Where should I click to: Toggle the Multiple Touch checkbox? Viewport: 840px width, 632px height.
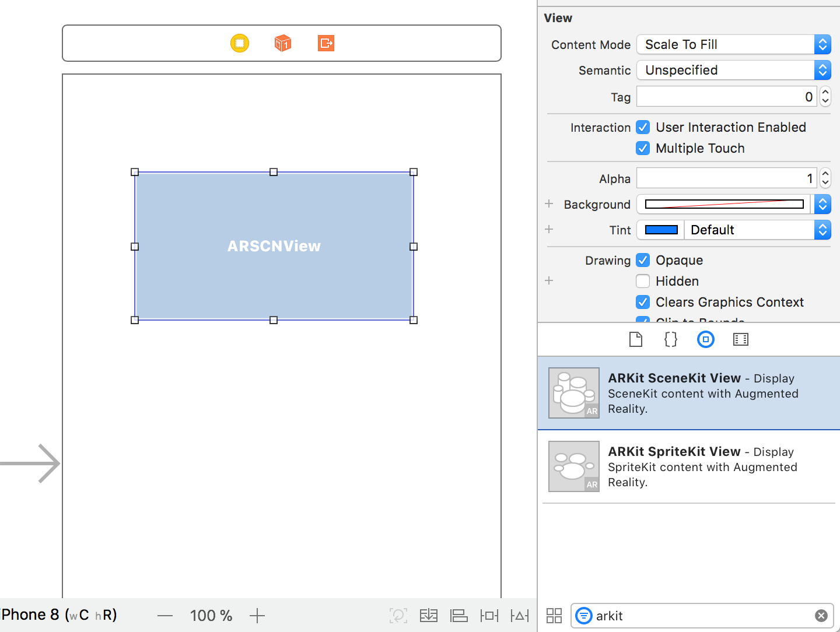pyautogui.click(x=643, y=148)
